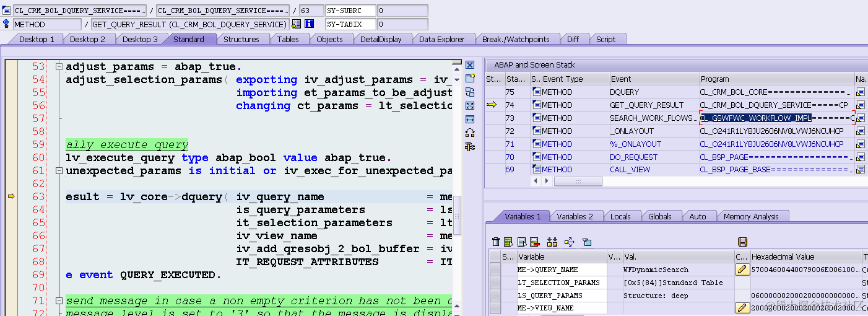This screenshot has height=316, width=868.
Task: Click the rightmost cyan-box icon in Variables toolbar
Action: [x=587, y=242]
